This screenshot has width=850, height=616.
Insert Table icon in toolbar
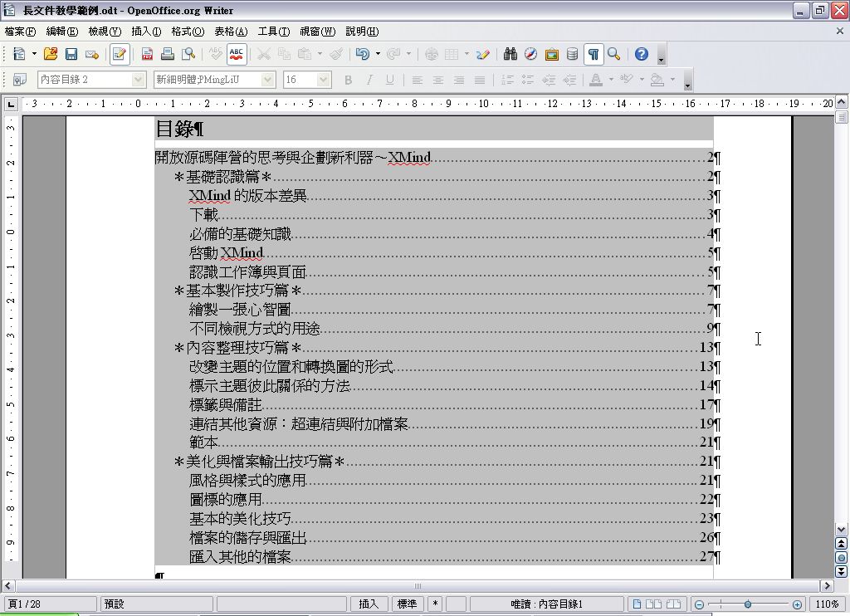[452, 54]
